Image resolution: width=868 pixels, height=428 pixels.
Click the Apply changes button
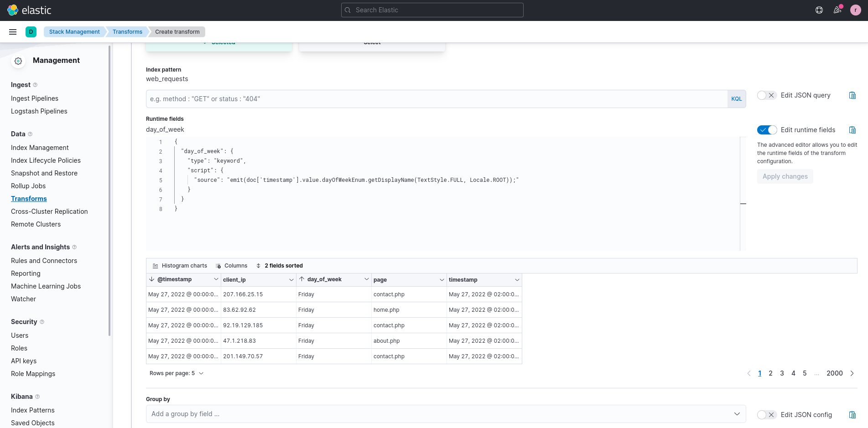pyautogui.click(x=785, y=176)
